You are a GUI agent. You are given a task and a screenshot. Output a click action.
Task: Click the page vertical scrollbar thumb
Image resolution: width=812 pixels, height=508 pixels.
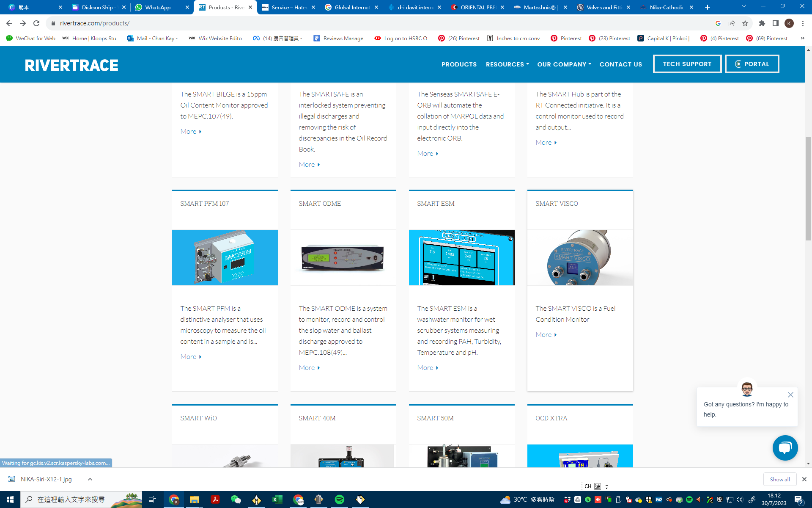(808, 188)
